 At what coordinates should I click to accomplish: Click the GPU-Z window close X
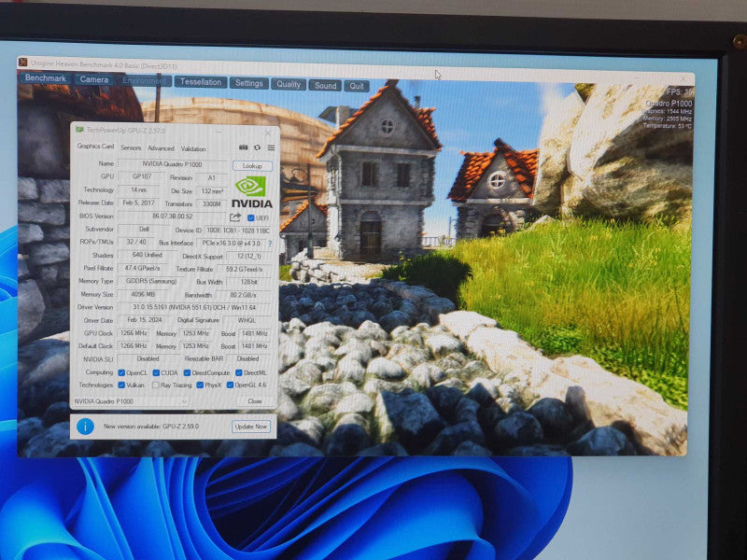[267, 133]
